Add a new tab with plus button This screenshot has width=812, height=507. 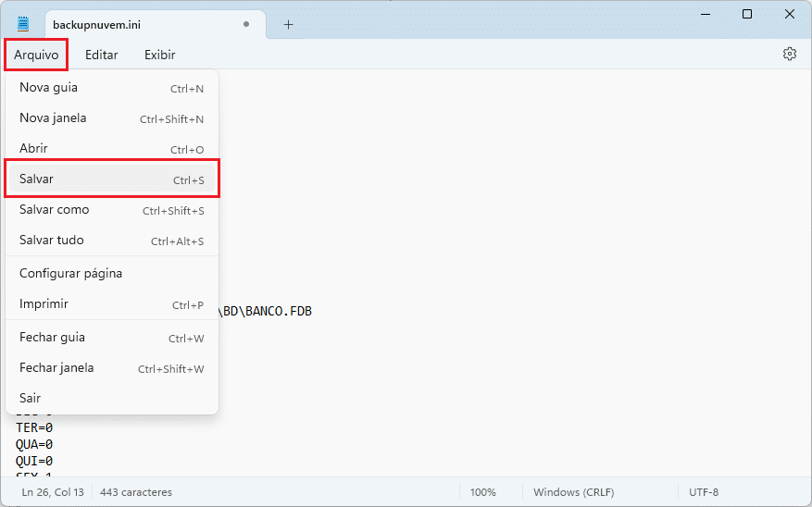(288, 24)
